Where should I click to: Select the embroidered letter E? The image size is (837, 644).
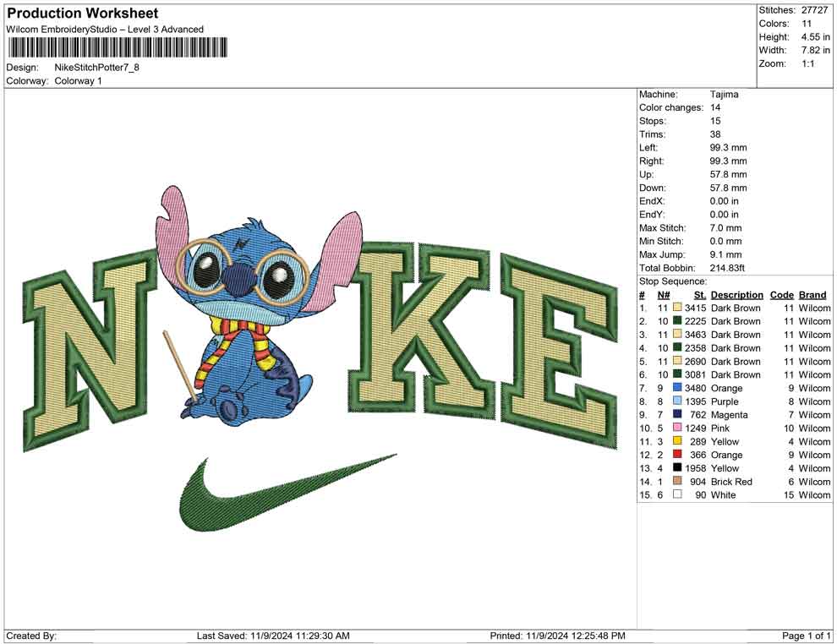[560, 352]
